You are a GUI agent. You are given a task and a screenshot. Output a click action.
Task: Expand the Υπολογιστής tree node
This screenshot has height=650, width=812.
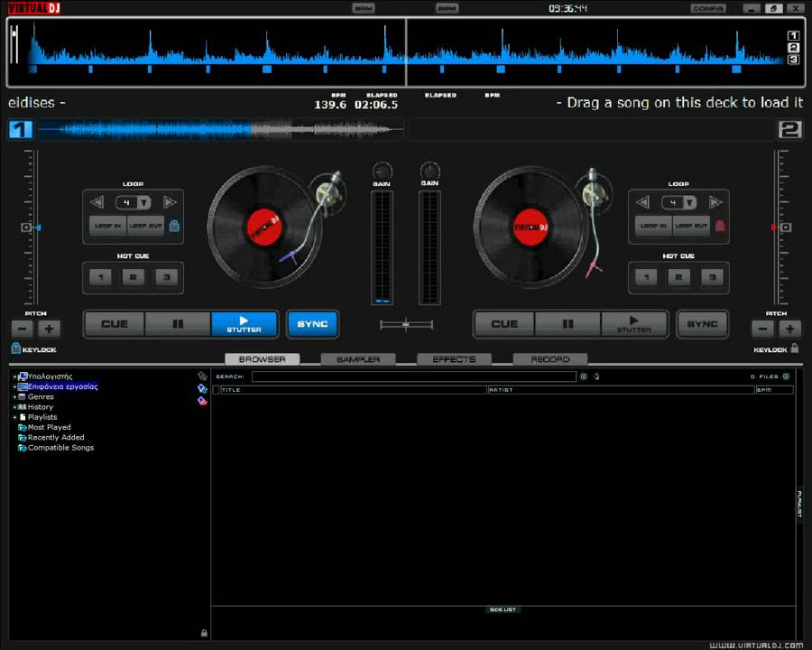[14, 376]
